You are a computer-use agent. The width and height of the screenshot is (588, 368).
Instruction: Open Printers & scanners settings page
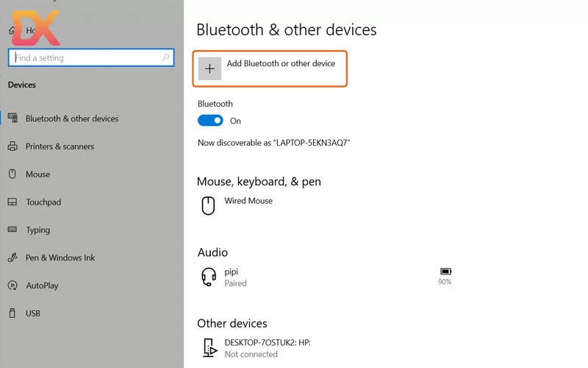60,146
